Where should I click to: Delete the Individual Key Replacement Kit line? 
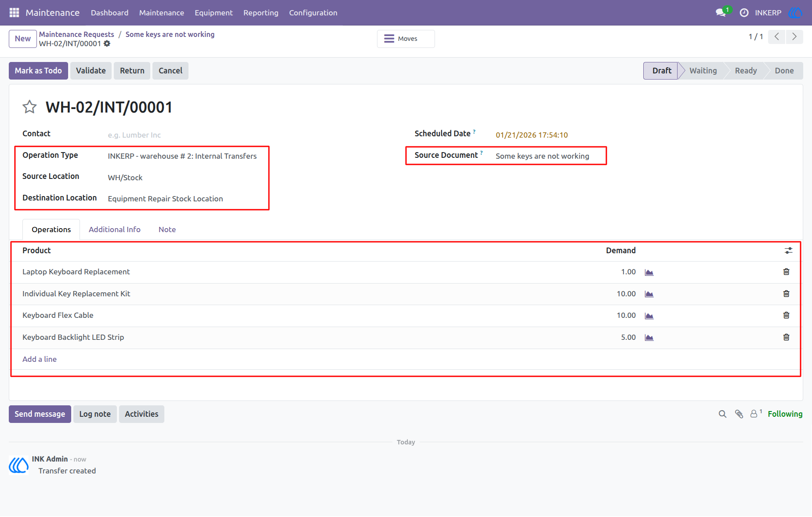(x=787, y=294)
